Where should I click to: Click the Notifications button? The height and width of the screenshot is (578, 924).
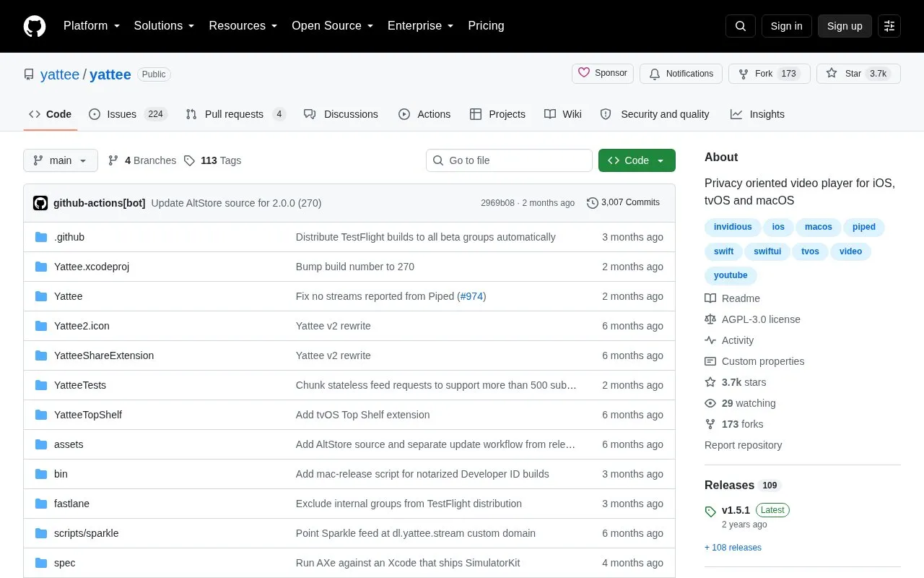pyautogui.click(x=681, y=74)
